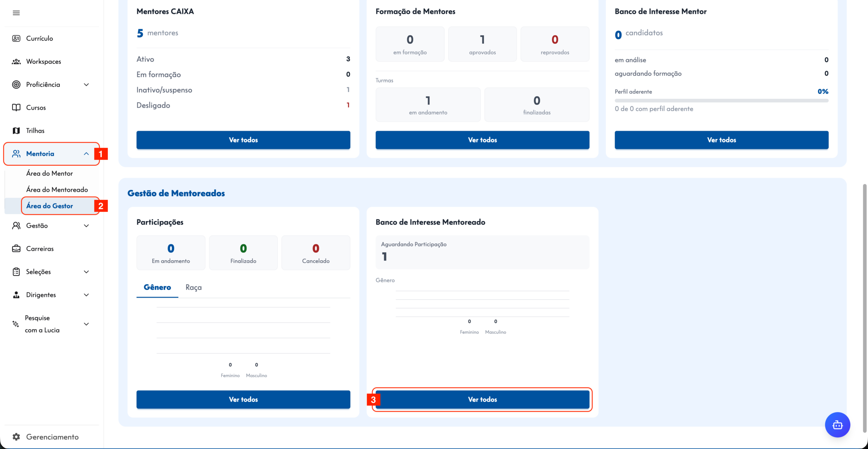Open the Gerenciamento link
This screenshot has width=868, height=449.
point(53,437)
